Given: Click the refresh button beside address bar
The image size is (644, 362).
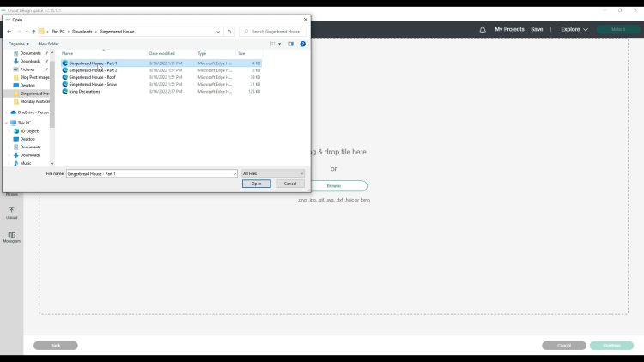Looking at the screenshot, I should (229, 32).
